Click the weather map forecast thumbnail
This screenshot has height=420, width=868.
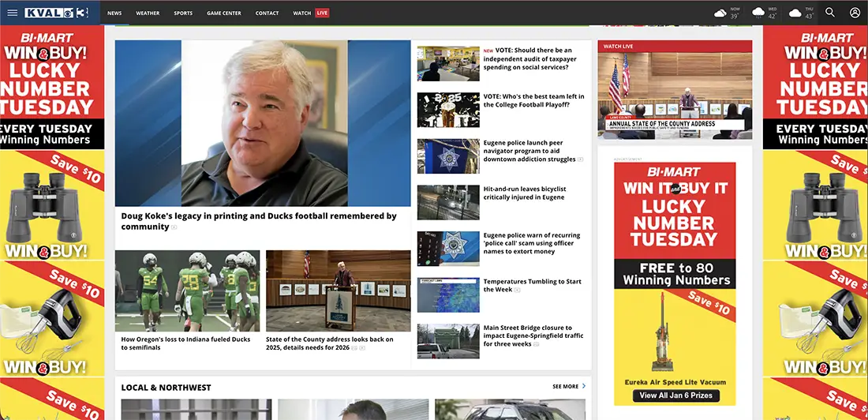pos(448,294)
